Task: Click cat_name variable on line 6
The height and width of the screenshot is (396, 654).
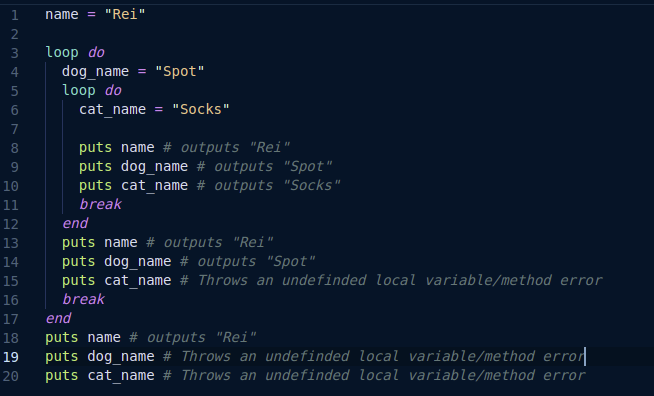Action: click(113, 109)
